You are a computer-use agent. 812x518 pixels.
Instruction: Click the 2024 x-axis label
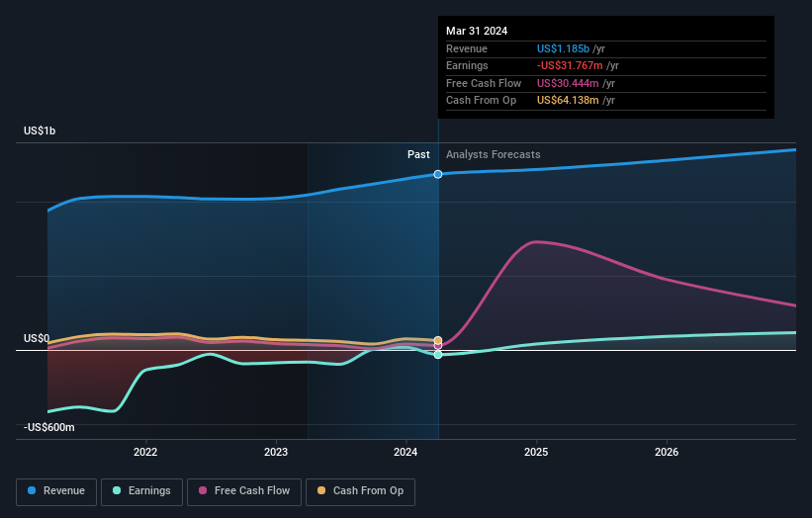pos(406,453)
